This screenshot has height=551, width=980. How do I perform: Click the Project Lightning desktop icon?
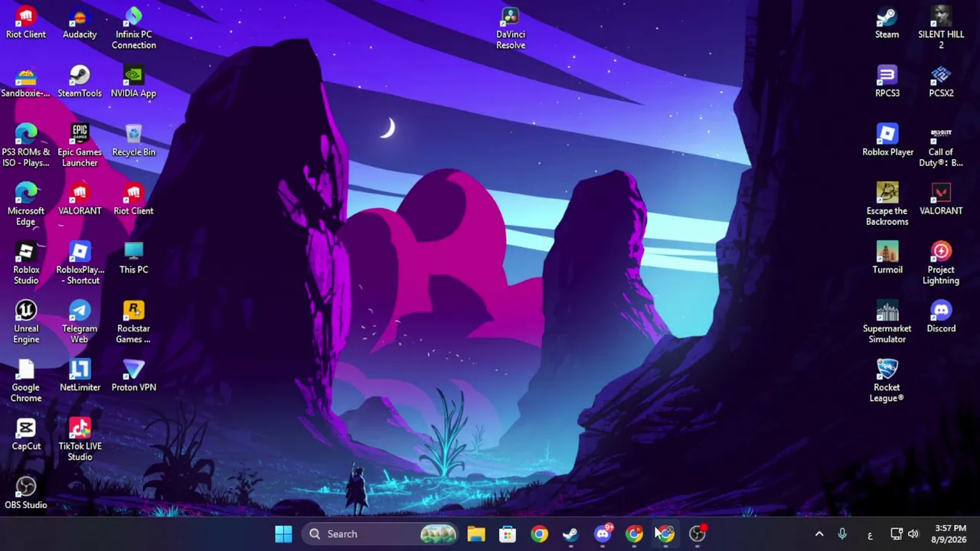tap(941, 263)
